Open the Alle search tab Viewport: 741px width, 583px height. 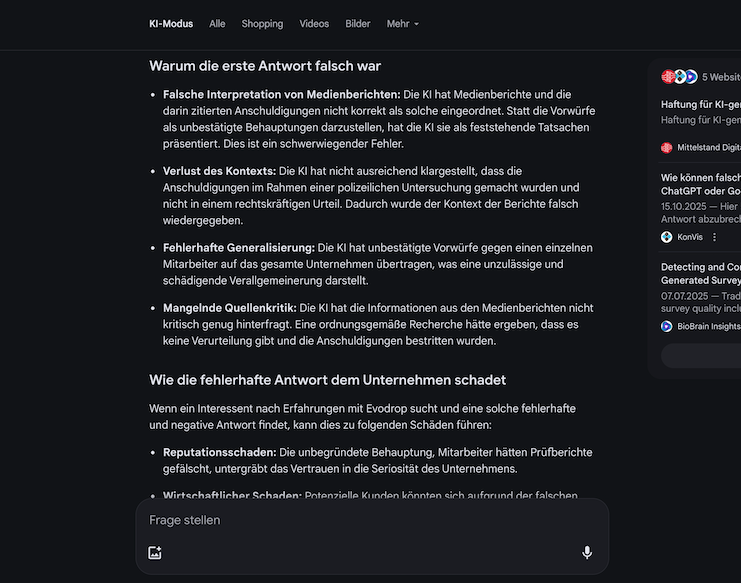tap(217, 24)
